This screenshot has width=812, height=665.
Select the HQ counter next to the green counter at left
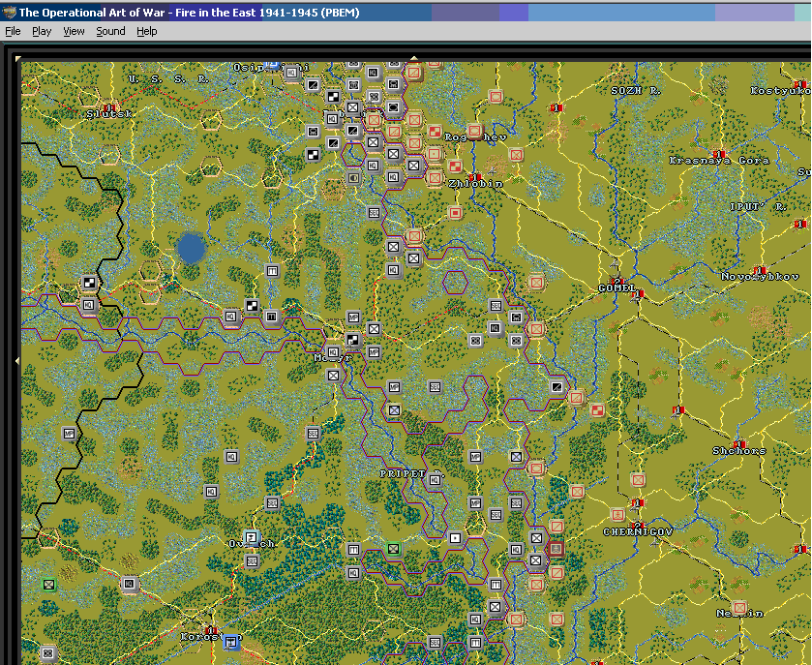coord(129,585)
